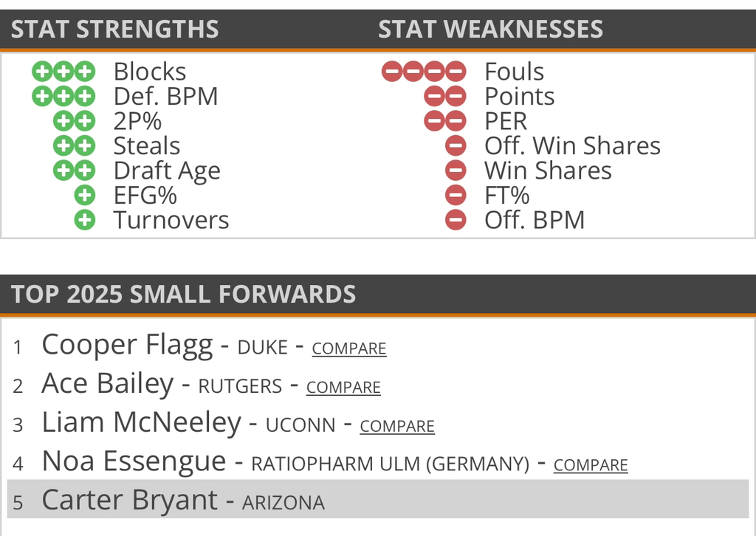
Task: Click the red minus icons beside Fouls
Action: click(x=424, y=72)
